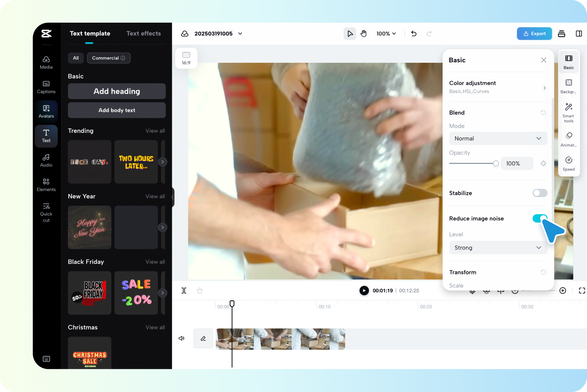
Task: Activate the hand pan tool
Action: [364, 34]
